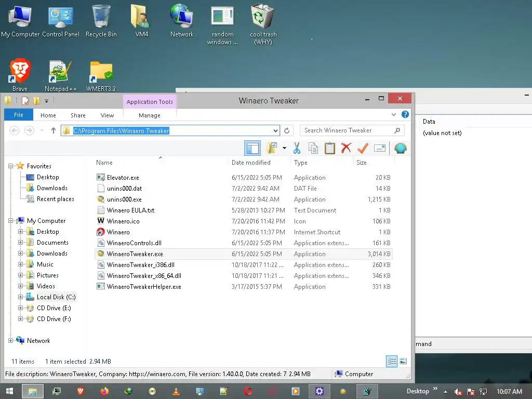The width and height of the screenshot is (532, 399).
Task: Click the Rename label toolbar icon
Action: tap(380, 148)
